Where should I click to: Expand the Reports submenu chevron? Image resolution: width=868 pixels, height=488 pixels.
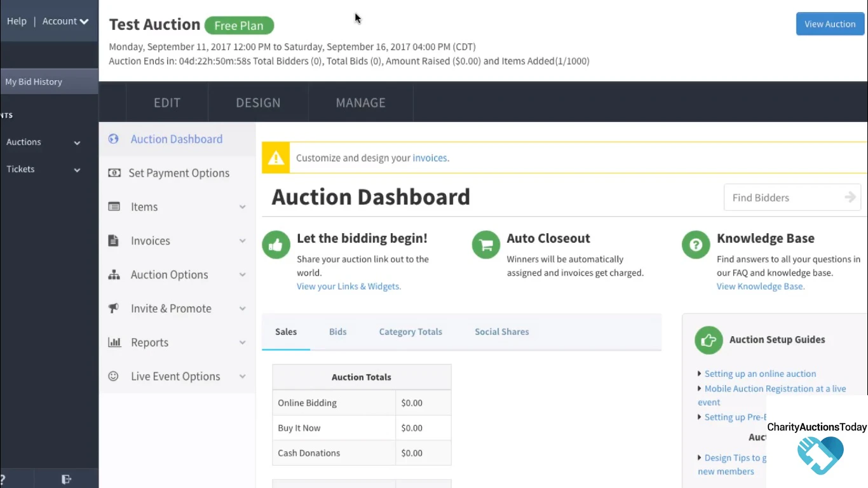click(242, 342)
